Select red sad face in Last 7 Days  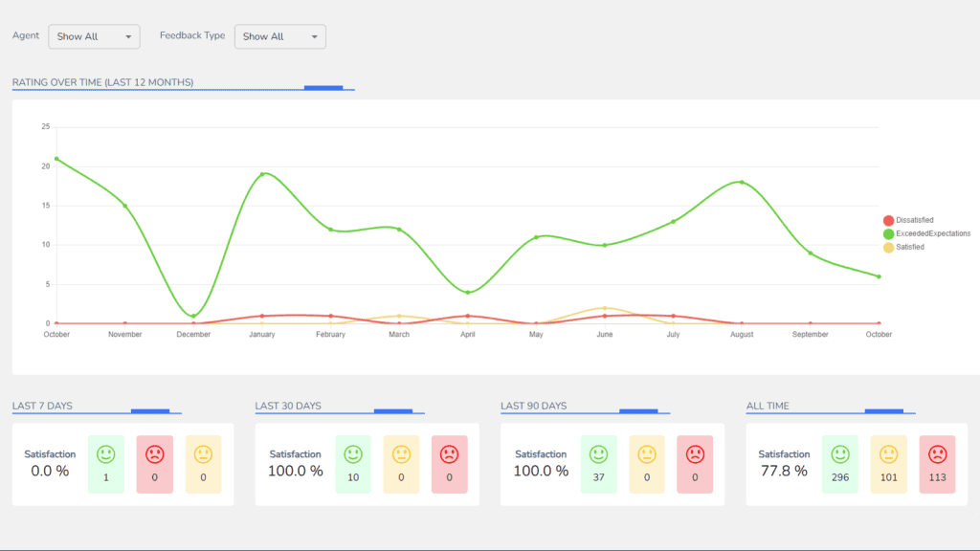[x=155, y=453]
